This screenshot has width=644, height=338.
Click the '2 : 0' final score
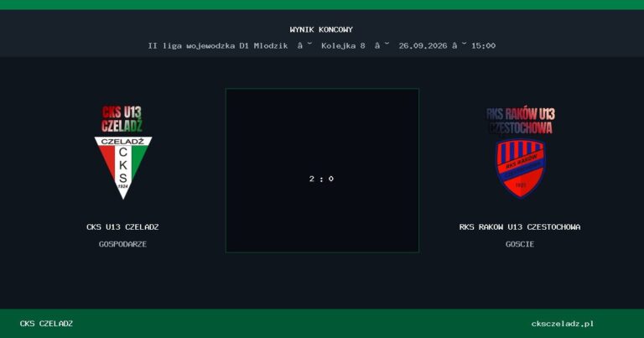(321, 179)
